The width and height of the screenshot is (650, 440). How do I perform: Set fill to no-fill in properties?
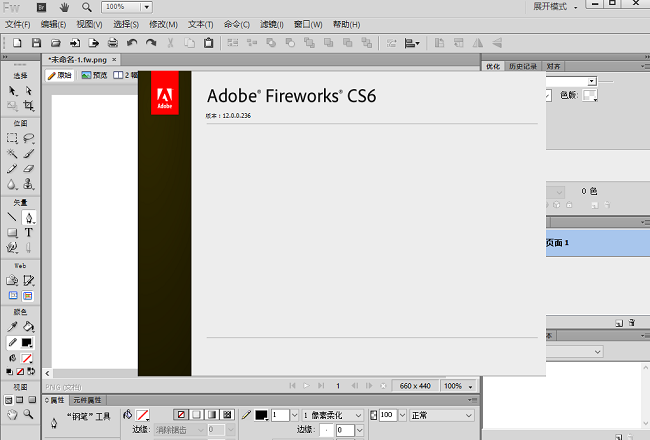tap(143, 414)
